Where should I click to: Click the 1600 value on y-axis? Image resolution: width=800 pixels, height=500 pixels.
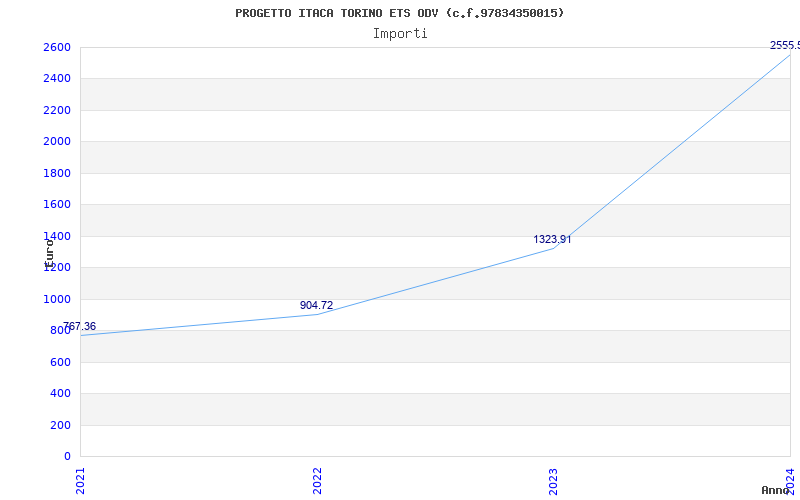57,205
